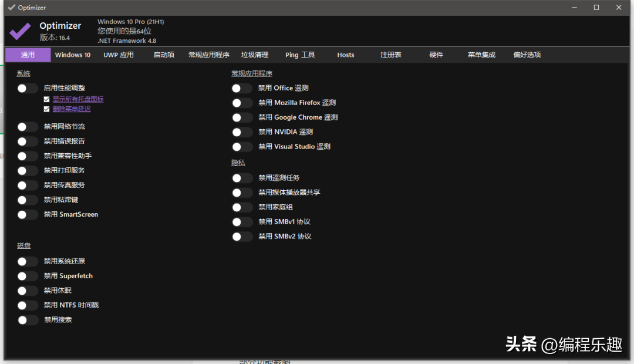Uncheck the 显示所有托盘图标 checkbox
Image resolution: width=634 pixels, height=364 pixels.
[47, 100]
